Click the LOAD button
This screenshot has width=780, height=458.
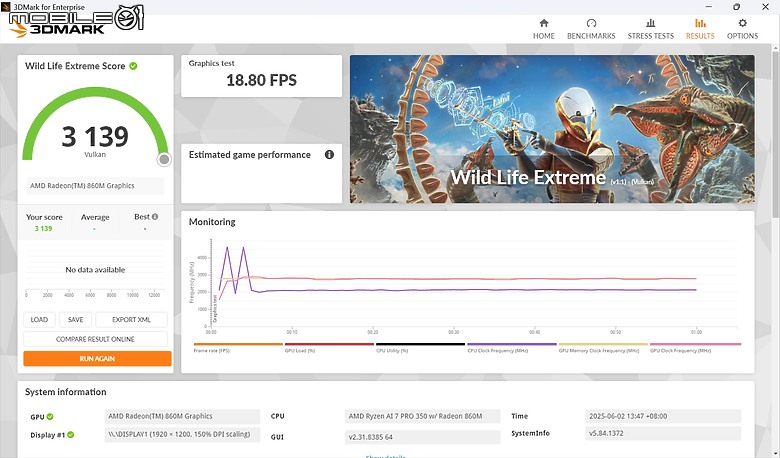39,320
